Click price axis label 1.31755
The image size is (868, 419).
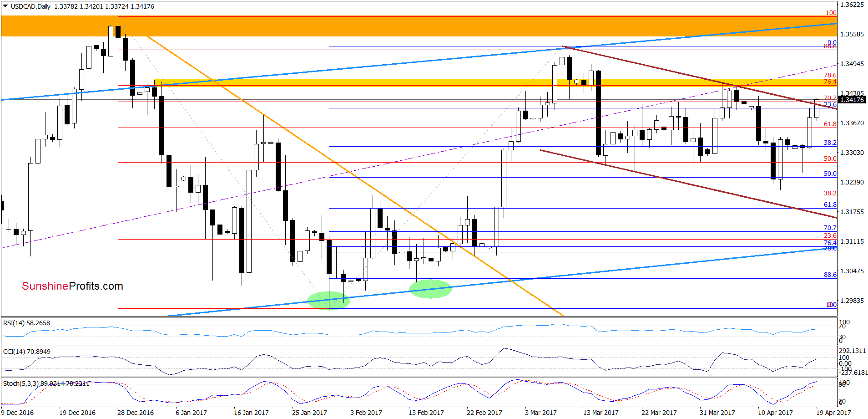click(x=852, y=212)
